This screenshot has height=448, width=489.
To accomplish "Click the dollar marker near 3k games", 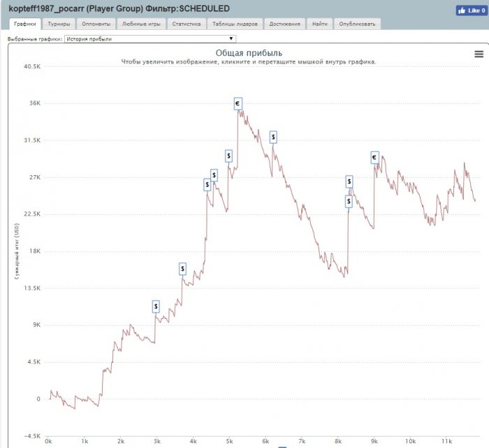I will [156, 306].
